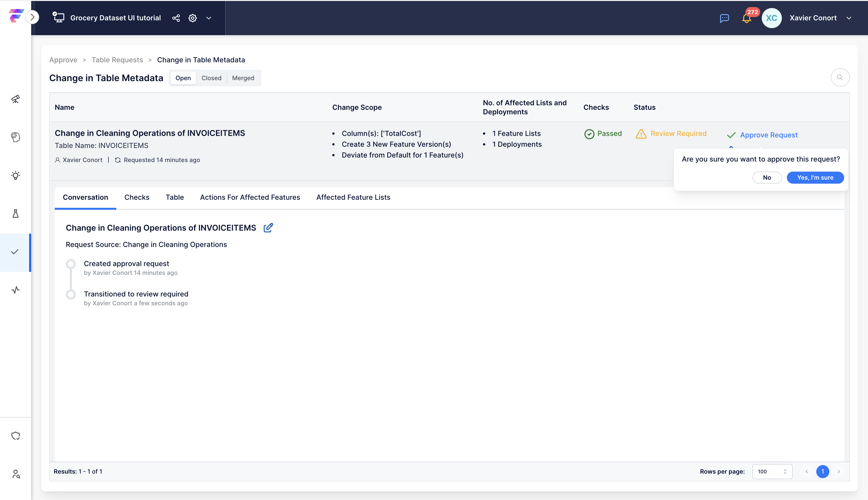The width and height of the screenshot is (868, 500).
Task: Open the chat messages icon
Action: pos(724,18)
